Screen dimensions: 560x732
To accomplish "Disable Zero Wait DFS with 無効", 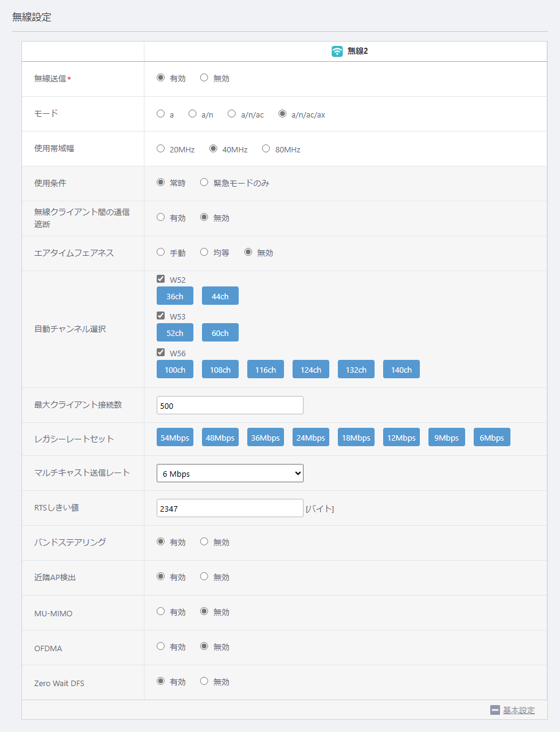I will [x=204, y=681].
